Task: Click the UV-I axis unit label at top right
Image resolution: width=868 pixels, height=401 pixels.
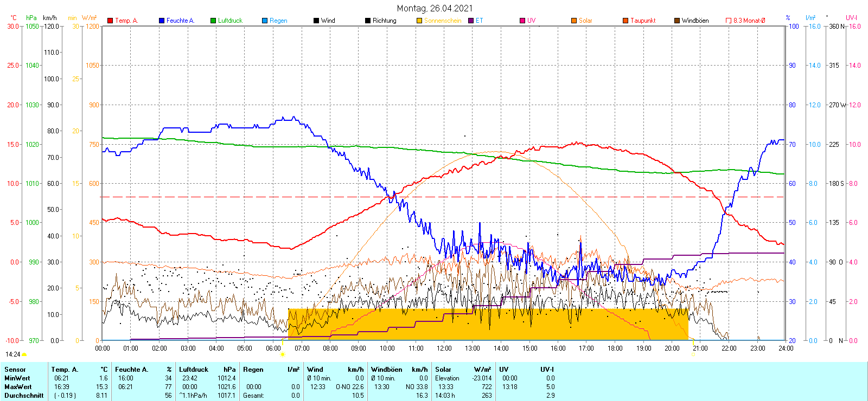Action: coord(851,18)
